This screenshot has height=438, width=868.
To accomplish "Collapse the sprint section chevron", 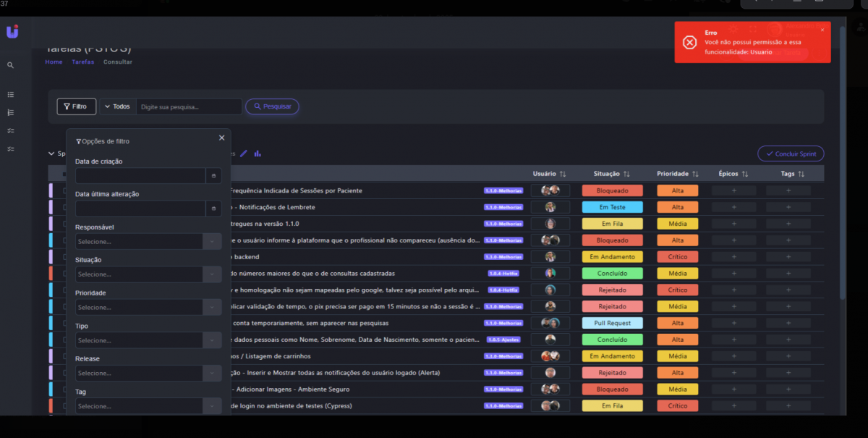I will pos(51,153).
